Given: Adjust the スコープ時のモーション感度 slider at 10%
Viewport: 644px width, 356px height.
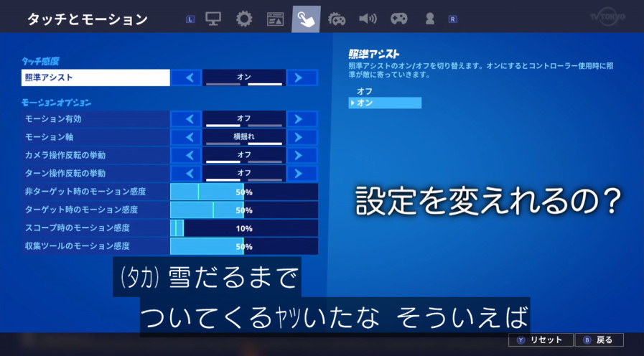Looking at the screenshot, I should point(244,228).
